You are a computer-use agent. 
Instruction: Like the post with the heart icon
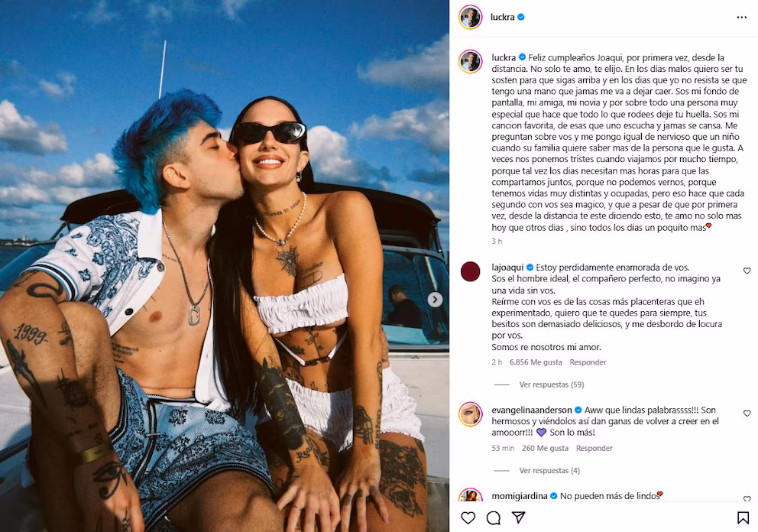(468, 518)
